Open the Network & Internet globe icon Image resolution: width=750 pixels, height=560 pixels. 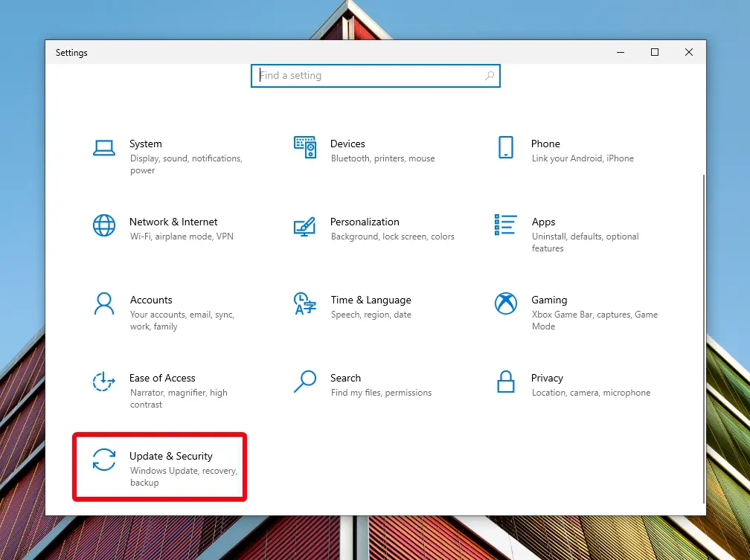tap(104, 225)
